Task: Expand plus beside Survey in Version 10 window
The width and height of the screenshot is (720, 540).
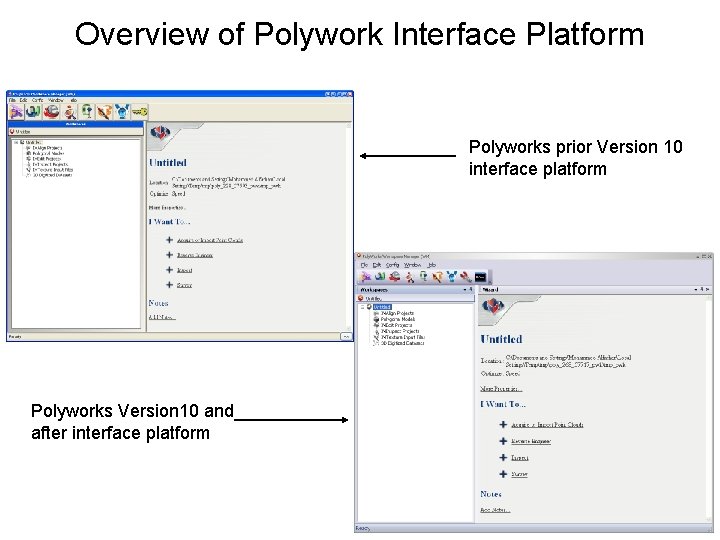Action: pyautogui.click(x=503, y=474)
